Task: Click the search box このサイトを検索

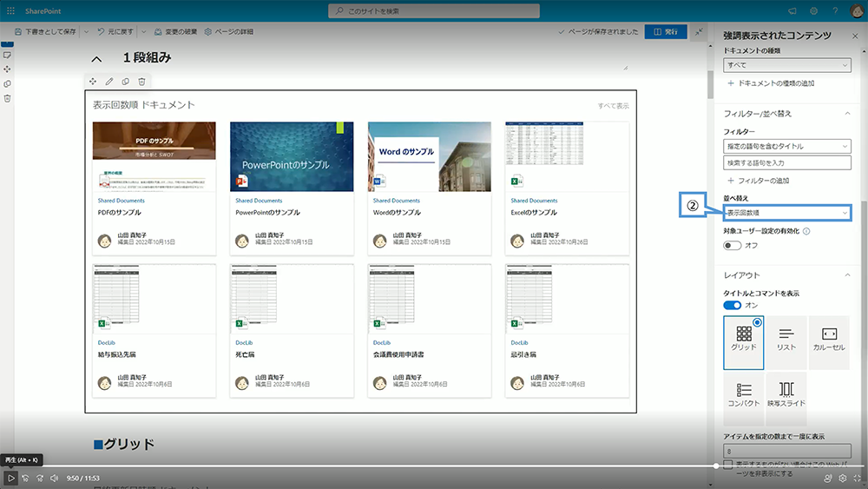Action: point(433,11)
